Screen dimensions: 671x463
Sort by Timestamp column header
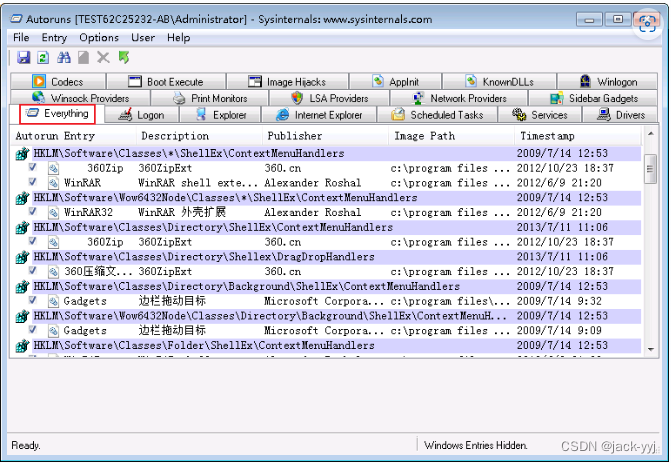pos(578,136)
